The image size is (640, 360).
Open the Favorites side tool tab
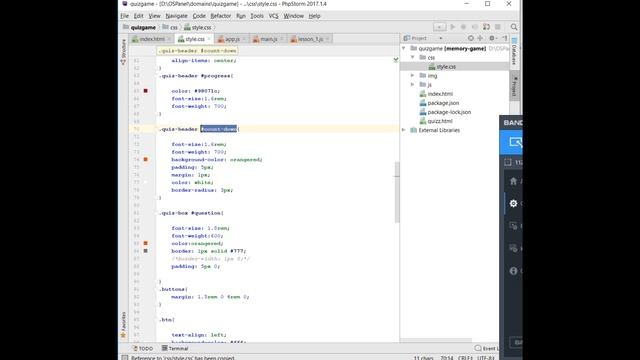[123, 325]
